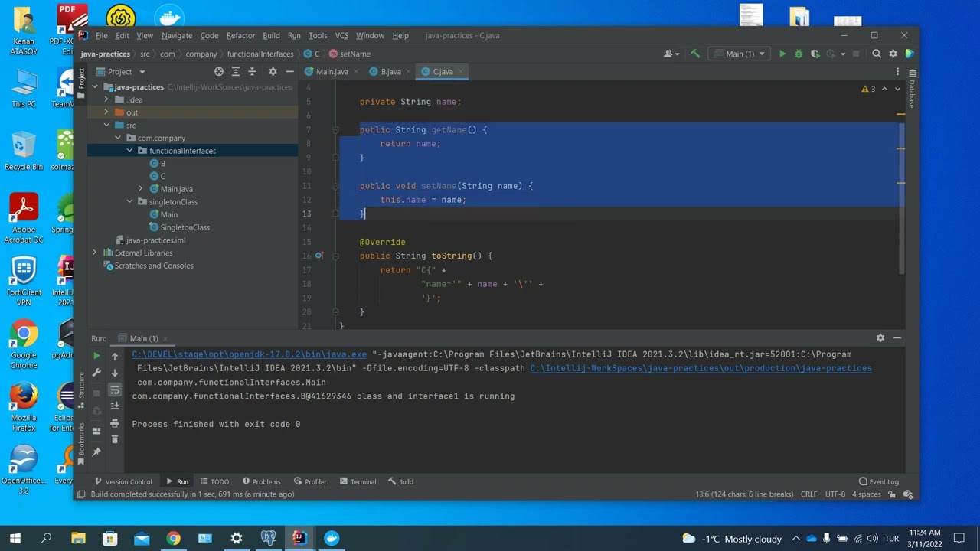Viewport: 980px width, 551px height.
Task: Run with Coverage using the shield icon
Action: (815, 54)
